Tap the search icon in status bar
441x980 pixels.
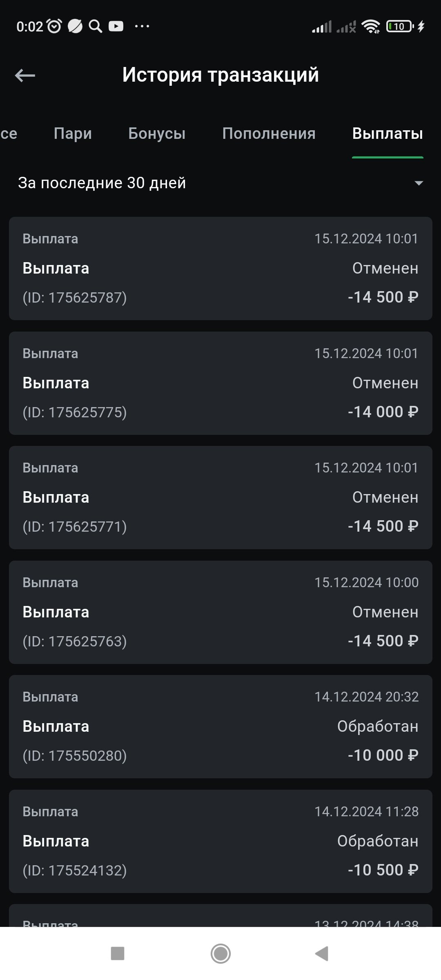95,27
